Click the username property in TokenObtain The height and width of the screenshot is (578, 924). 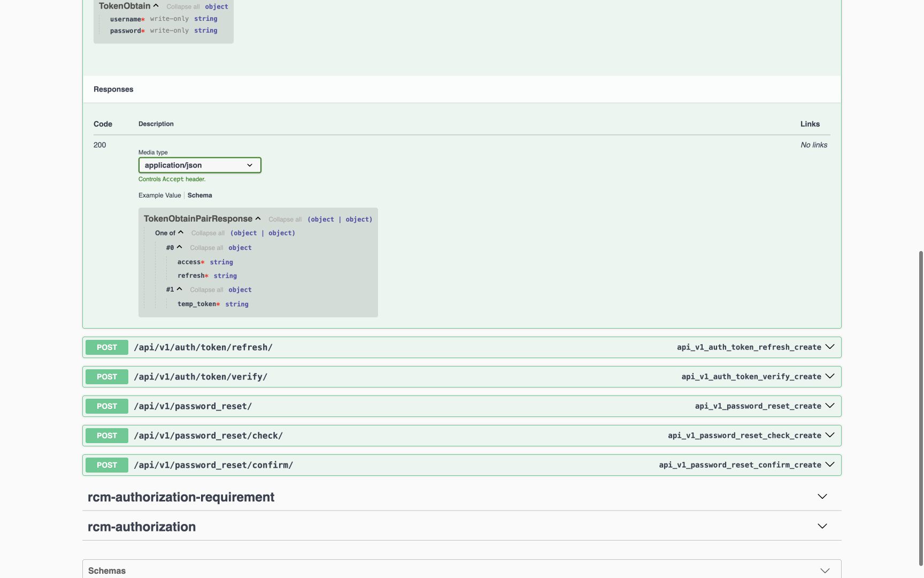125,19
